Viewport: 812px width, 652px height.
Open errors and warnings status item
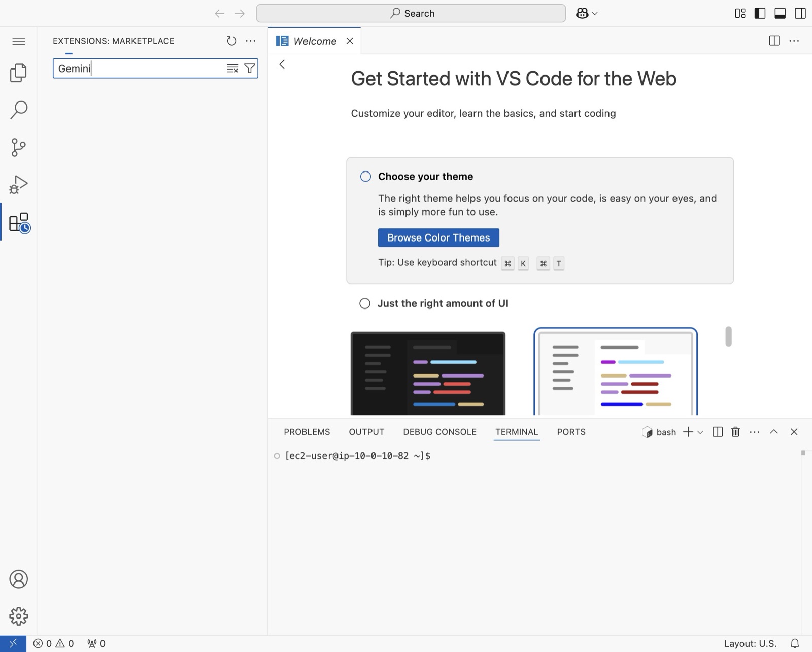(x=53, y=643)
